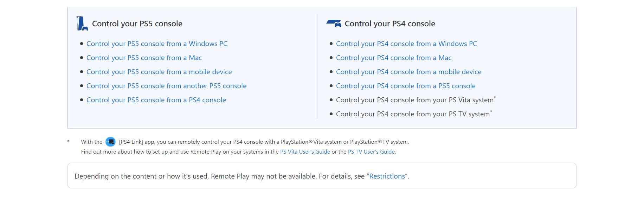Click the Control your PS4 console heading

389,24
